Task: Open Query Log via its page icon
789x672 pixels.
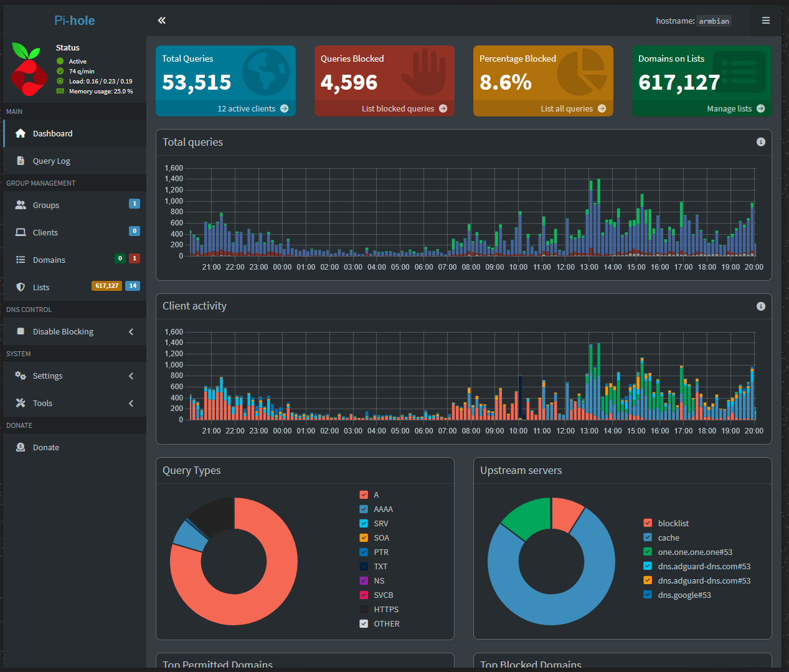Action: [21, 161]
